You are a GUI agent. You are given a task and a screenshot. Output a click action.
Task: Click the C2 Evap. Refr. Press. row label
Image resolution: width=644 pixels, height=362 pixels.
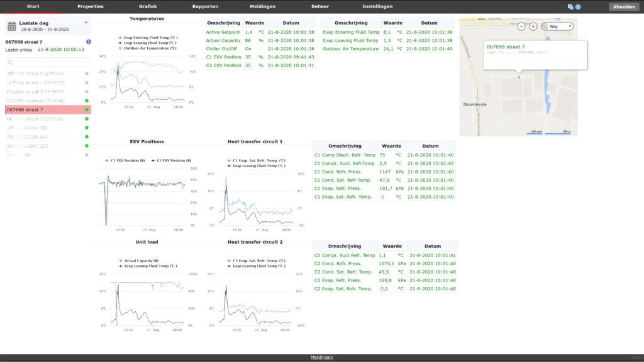338,280
